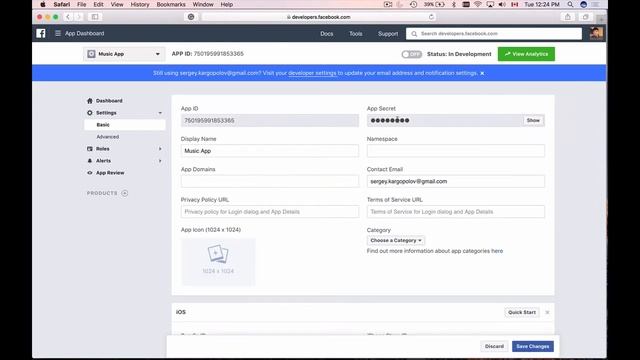Screen dimensions: 640x360
Task: Open the Choose a Category dropdown
Action: [396, 240]
